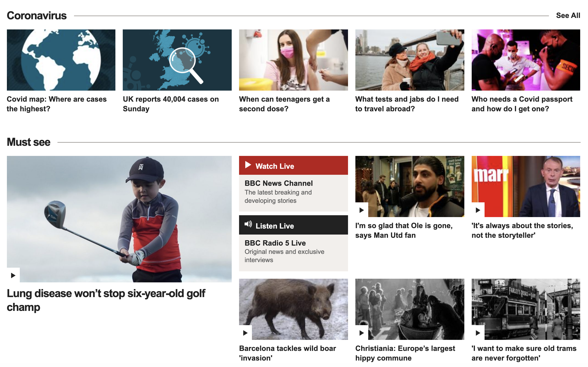Play the Marr storyteller video
Screen dimensions: 588x367
click(478, 210)
